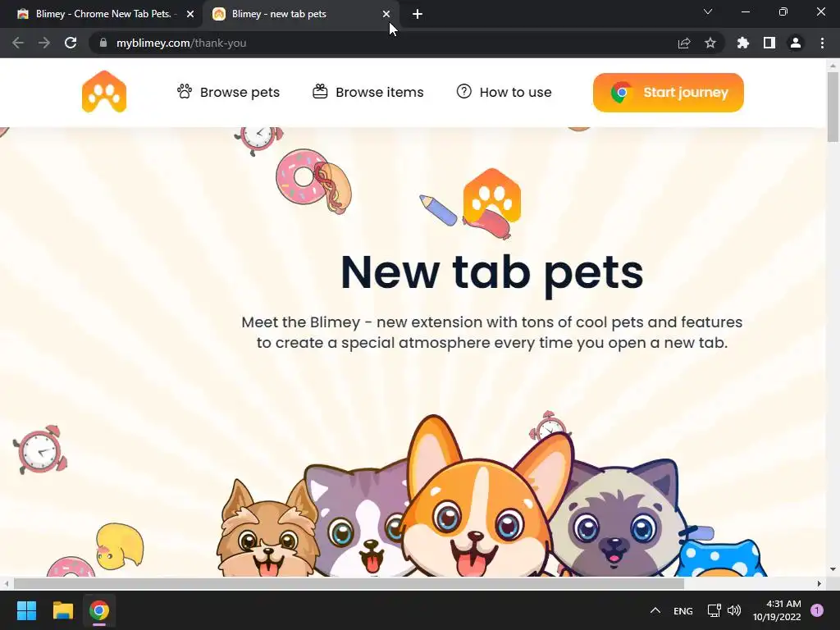Open Chrome profile menu
The height and width of the screenshot is (630, 840).
(x=796, y=43)
